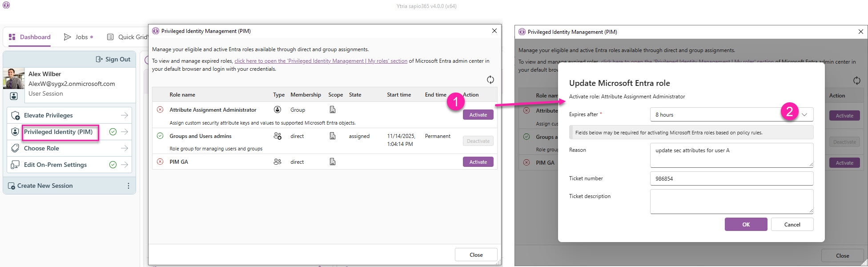Viewport: 868px width, 267px height.
Task: Click green status icon for Groups and Users admins
Action: coord(160,136)
